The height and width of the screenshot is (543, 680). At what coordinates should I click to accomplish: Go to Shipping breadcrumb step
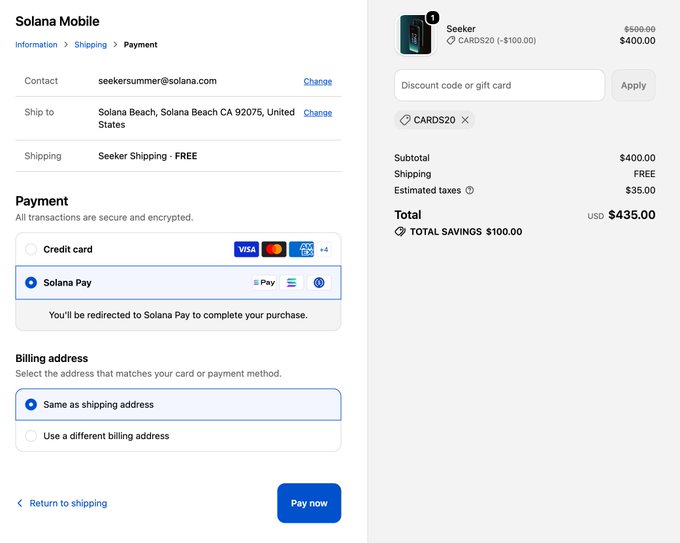91,45
